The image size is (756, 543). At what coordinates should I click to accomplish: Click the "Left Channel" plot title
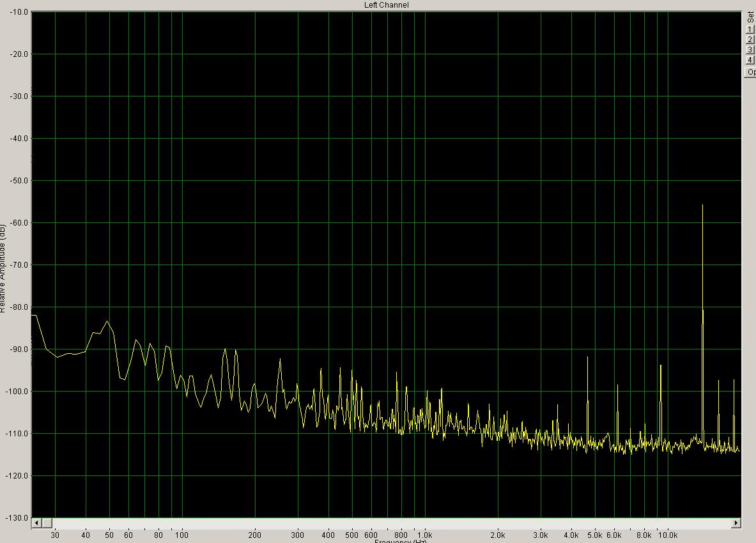click(386, 5)
